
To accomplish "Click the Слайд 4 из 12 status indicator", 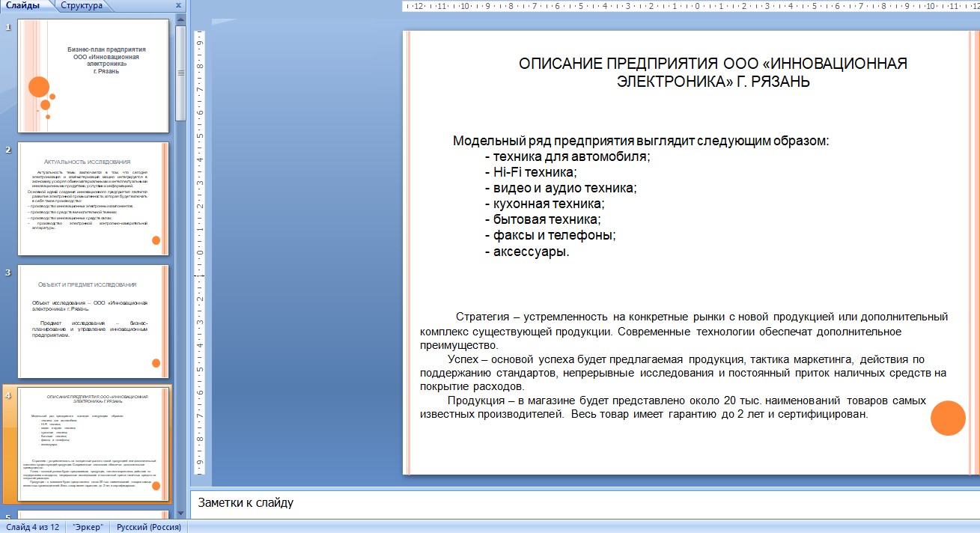I will coord(32,527).
